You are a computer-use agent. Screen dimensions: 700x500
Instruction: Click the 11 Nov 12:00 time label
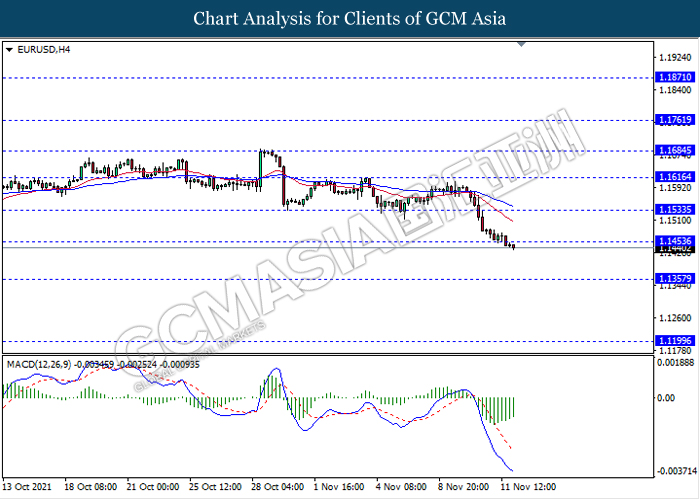[x=528, y=487]
